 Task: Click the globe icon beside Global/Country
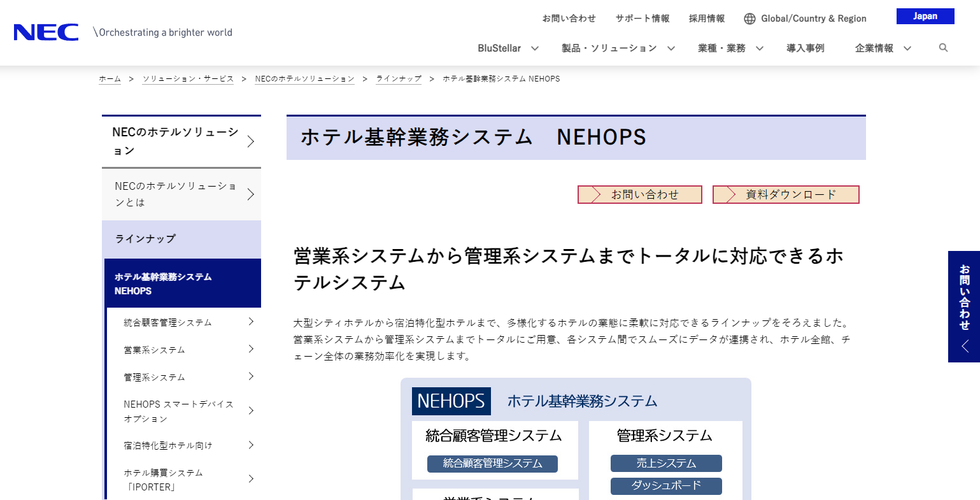(x=749, y=18)
